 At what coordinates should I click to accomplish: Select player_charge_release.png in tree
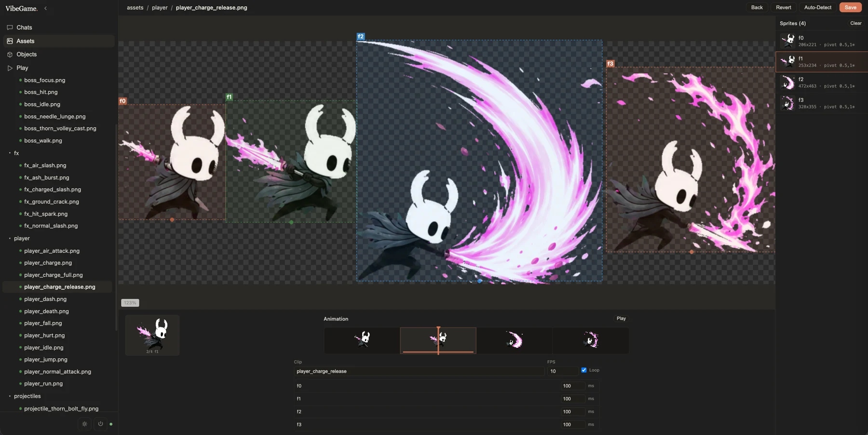click(x=57, y=287)
